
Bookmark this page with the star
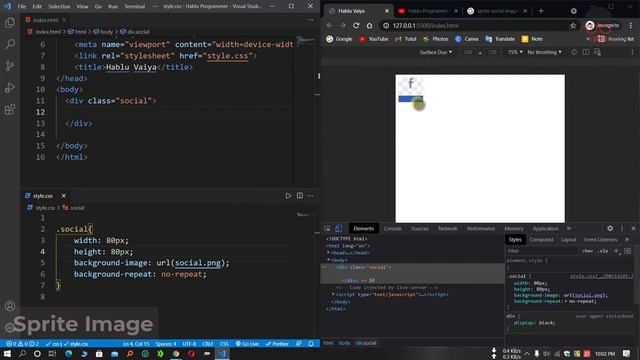pyautogui.click(x=573, y=26)
